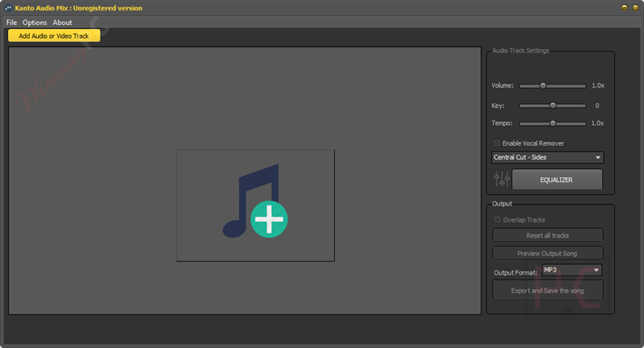Click the Output Format label
644x348 pixels.
pyautogui.click(x=515, y=272)
